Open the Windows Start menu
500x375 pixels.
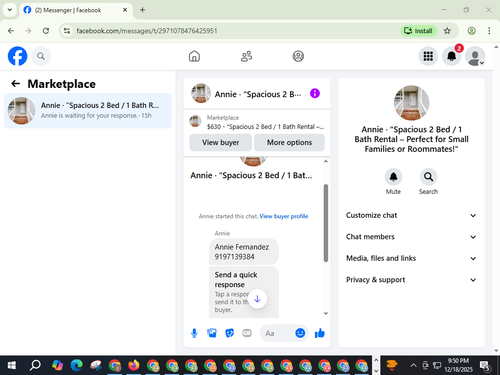(11, 365)
